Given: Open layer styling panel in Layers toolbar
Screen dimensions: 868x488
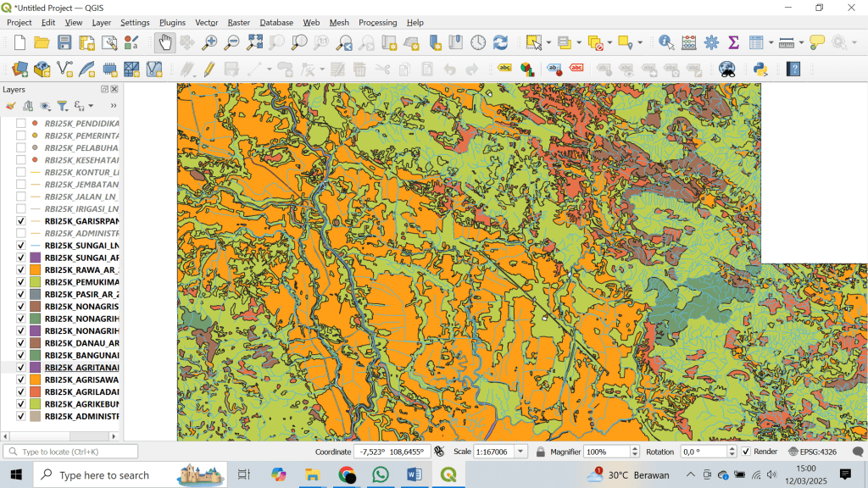Looking at the screenshot, I should (x=10, y=106).
